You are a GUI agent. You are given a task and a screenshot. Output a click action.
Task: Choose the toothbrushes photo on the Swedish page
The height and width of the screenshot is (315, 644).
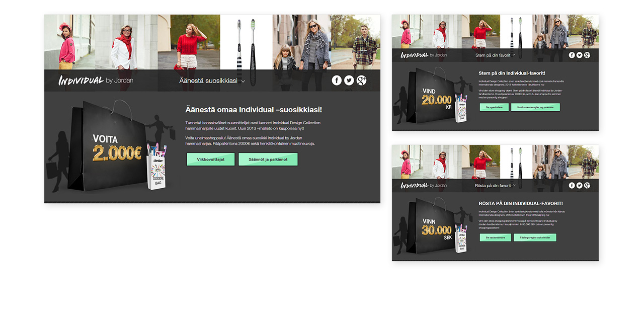point(516,162)
